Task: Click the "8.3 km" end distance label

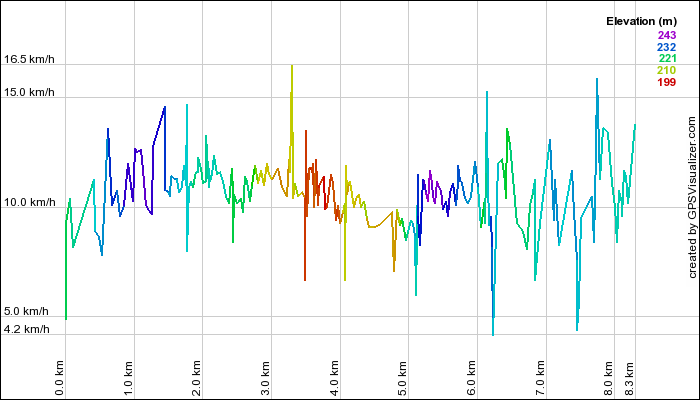Action: pos(629,378)
